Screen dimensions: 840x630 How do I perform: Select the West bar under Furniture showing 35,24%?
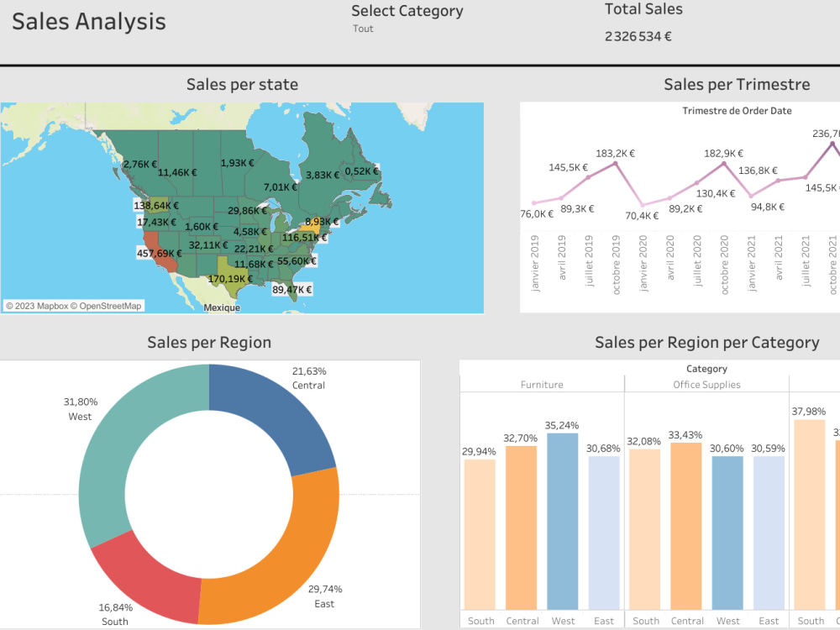coord(564,521)
